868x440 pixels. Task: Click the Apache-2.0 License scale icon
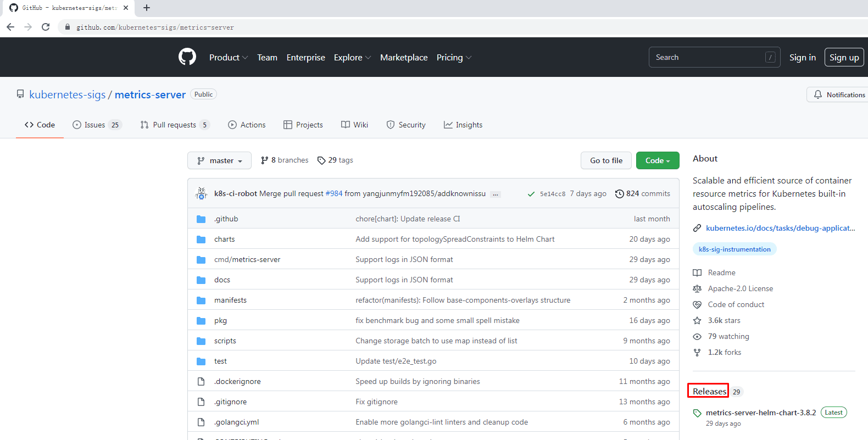[x=697, y=288]
